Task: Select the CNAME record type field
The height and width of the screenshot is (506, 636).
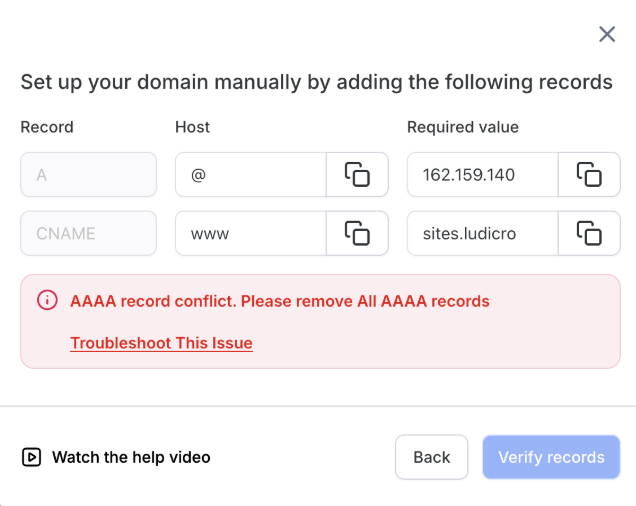Action: [x=88, y=233]
